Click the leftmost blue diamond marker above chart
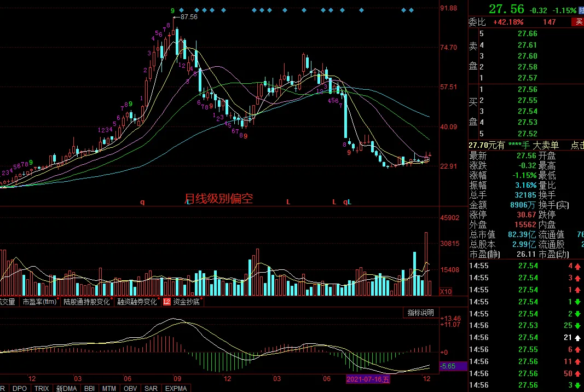 [x=181, y=10]
